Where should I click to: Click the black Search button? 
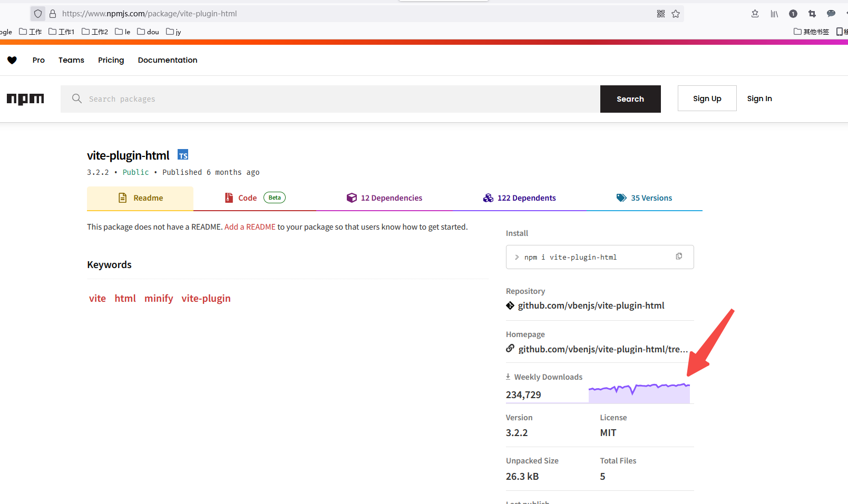pos(630,99)
